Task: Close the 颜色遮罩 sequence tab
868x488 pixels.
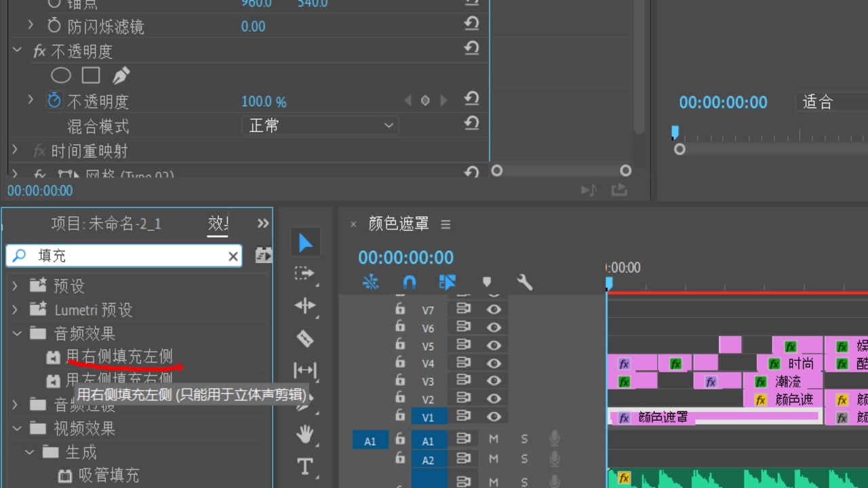Action: point(353,224)
